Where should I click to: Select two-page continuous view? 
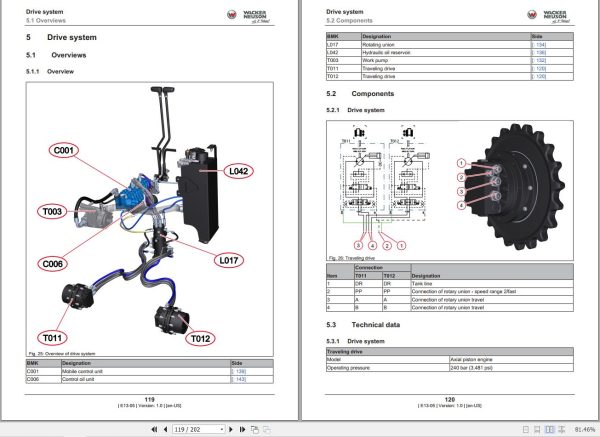562,430
